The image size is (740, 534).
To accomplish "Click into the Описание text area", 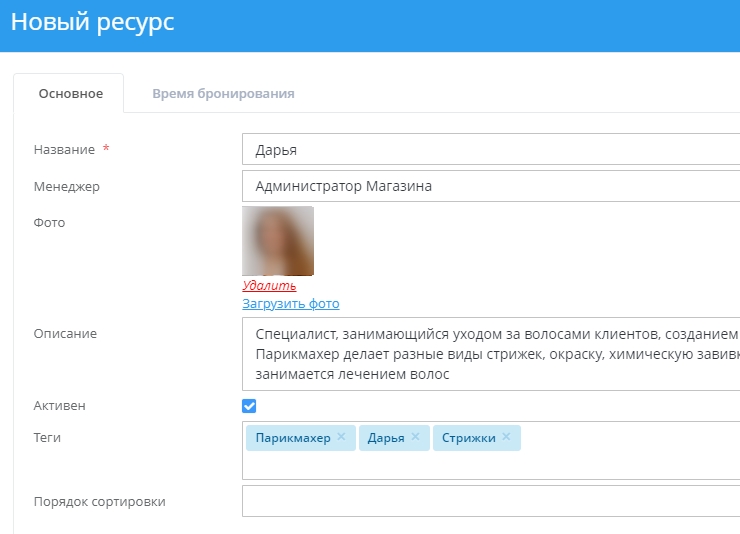I will pyautogui.click(x=490, y=354).
